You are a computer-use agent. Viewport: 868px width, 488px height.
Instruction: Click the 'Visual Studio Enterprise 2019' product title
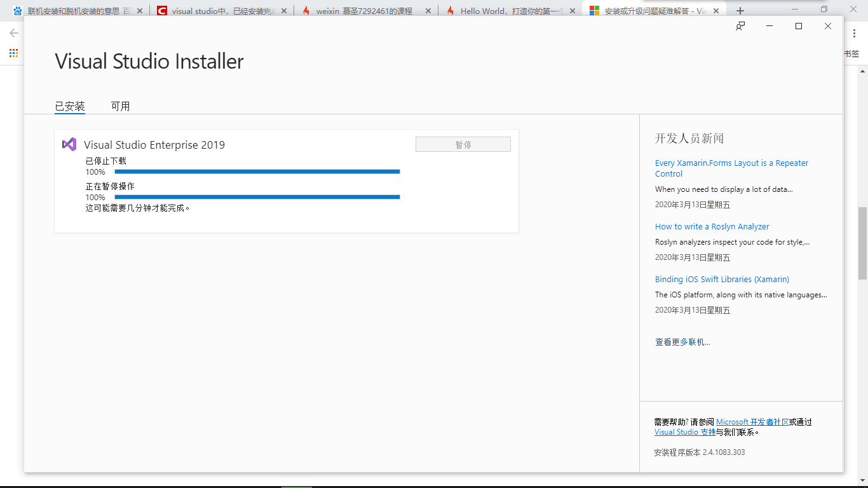[x=154, y=145]
